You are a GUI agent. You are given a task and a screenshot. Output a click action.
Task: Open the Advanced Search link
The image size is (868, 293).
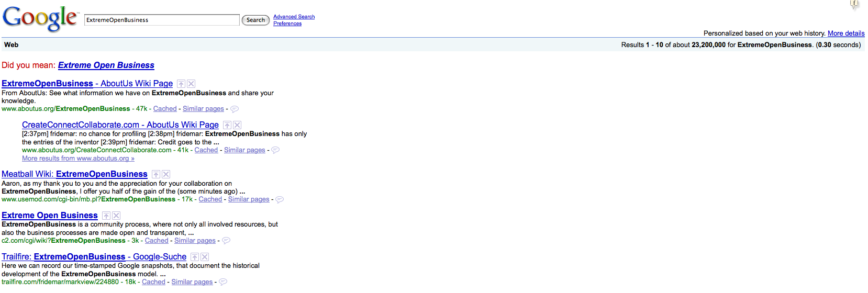coord(294,17)
